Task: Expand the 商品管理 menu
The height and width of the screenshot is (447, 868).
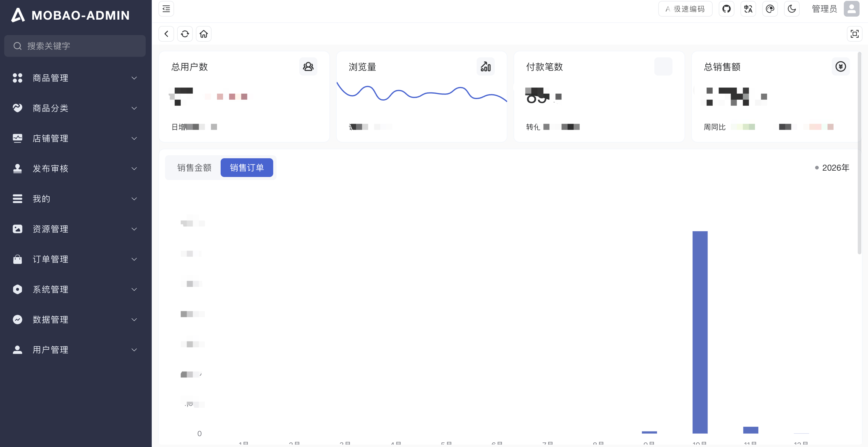Action: pos(75,78)
